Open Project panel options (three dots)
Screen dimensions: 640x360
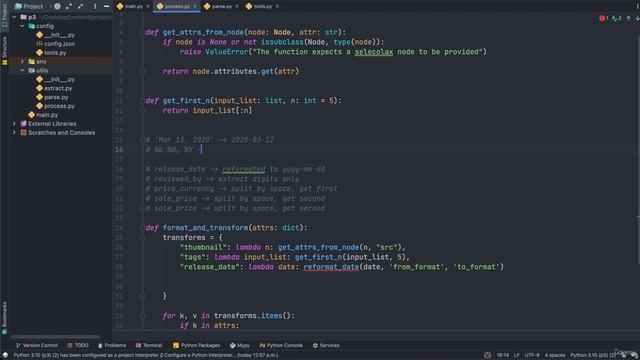[95, 6]
